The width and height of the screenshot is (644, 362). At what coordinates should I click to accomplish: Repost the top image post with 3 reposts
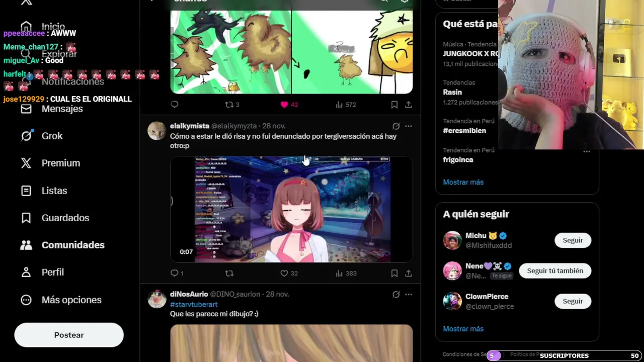click(229, 105)
